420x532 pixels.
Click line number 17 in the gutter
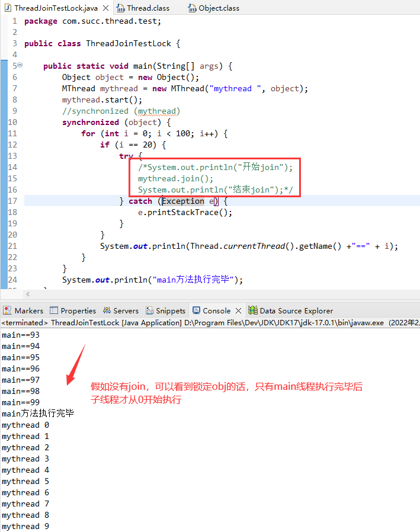coord(12,201)
